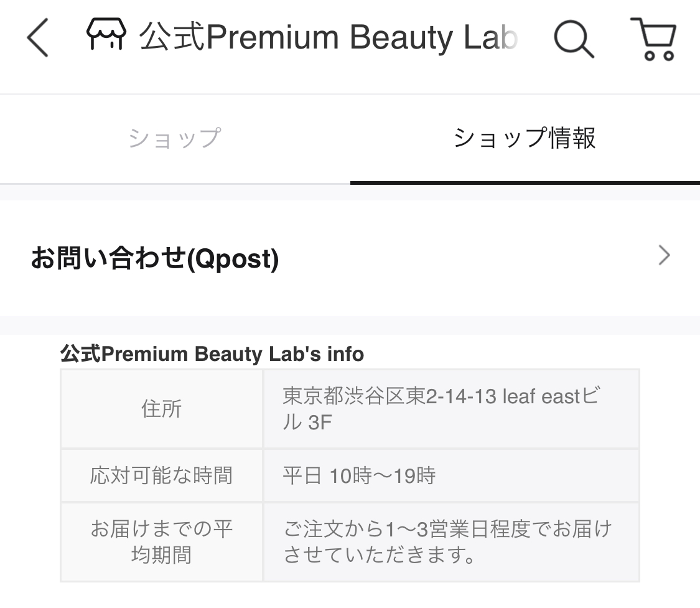Screen dimensions: 700x608
Task: Click the Premium Beauty Lab's info heading
Action: click(x=212, y=353)
